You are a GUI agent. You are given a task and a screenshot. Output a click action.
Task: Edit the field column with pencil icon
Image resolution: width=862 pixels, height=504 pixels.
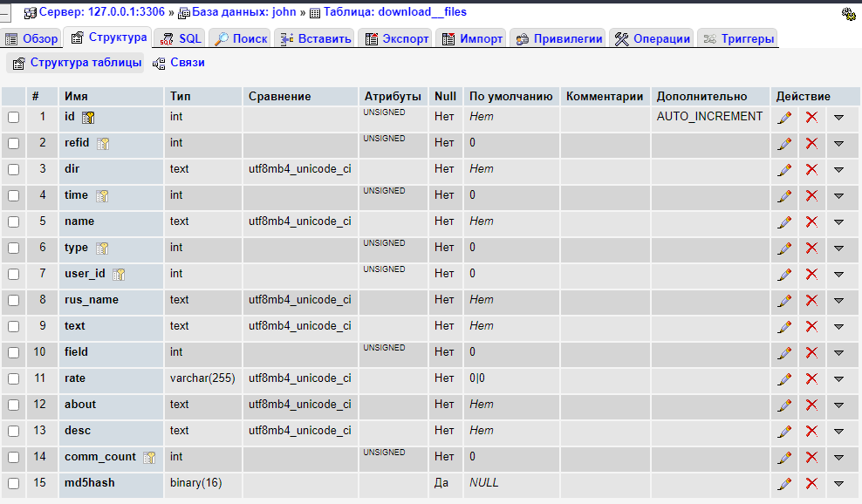pos(784,353)
